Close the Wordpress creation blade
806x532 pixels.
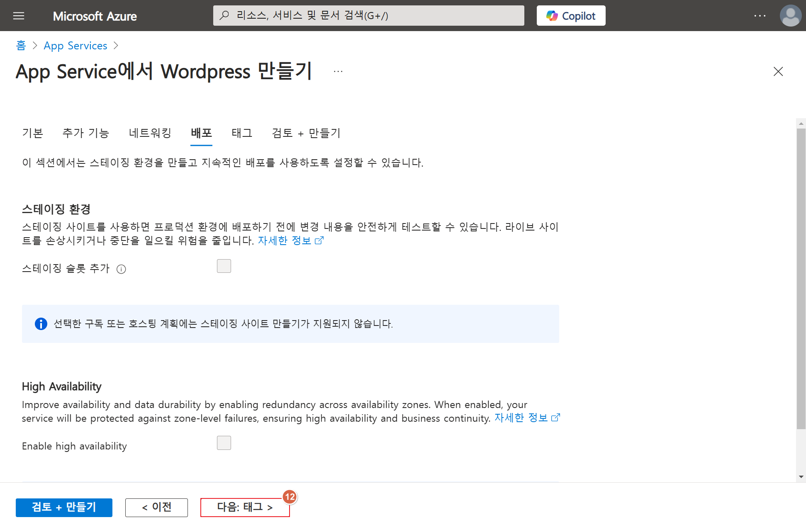(x=778, y=71)
